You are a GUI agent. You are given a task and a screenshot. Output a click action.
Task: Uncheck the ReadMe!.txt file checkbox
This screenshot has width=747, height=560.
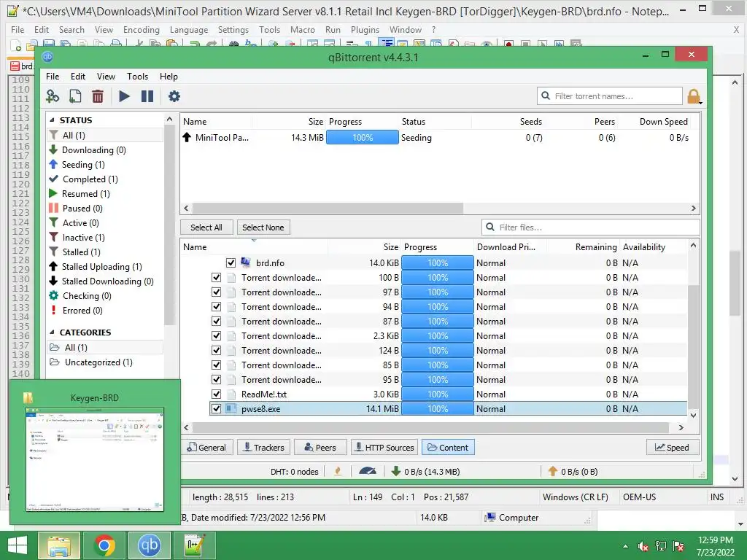coord(216,394)
